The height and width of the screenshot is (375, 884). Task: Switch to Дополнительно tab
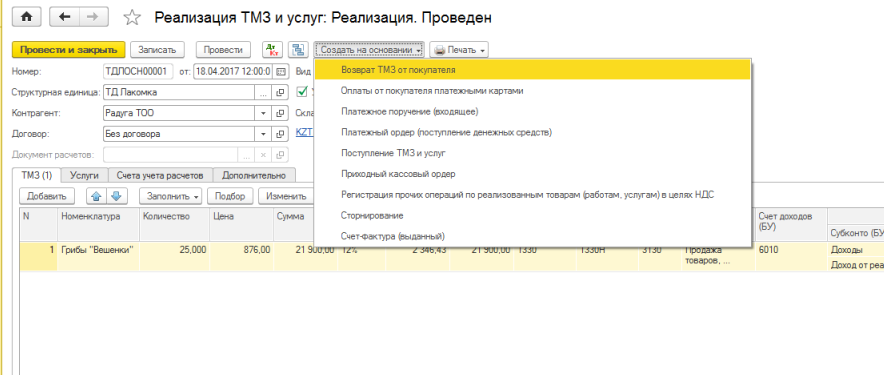(254, 175)
